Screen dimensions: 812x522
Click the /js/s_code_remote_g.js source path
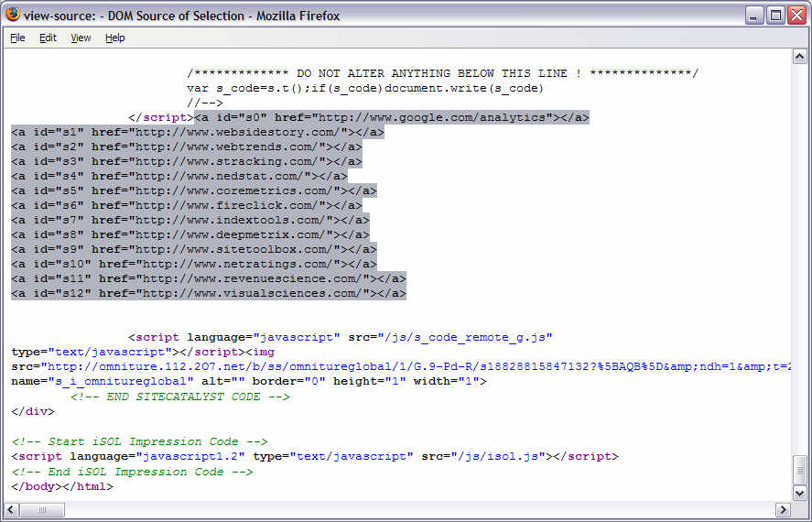point(465,338)
